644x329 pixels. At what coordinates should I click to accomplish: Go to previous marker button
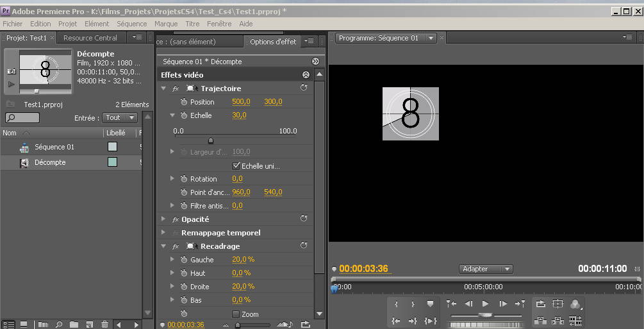coord(451,304)
